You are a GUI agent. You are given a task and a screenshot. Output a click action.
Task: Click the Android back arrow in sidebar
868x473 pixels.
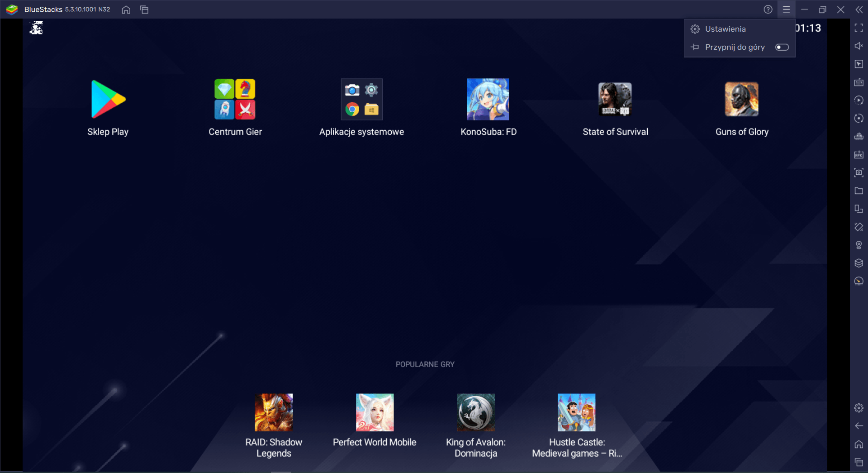pos(859,426)
